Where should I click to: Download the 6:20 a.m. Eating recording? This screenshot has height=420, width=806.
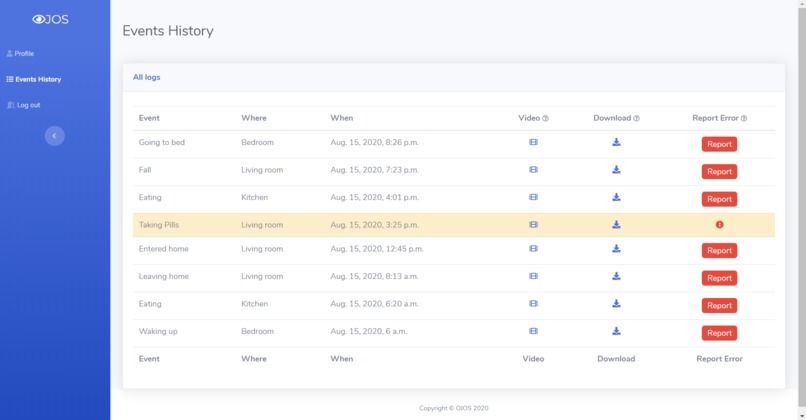[616, 303]
